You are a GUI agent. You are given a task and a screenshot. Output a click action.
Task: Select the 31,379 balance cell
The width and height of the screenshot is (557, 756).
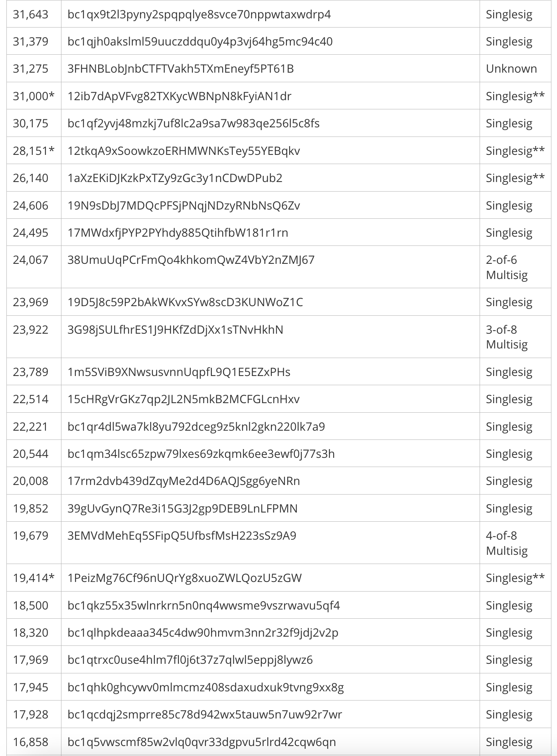tap(31, 42)
